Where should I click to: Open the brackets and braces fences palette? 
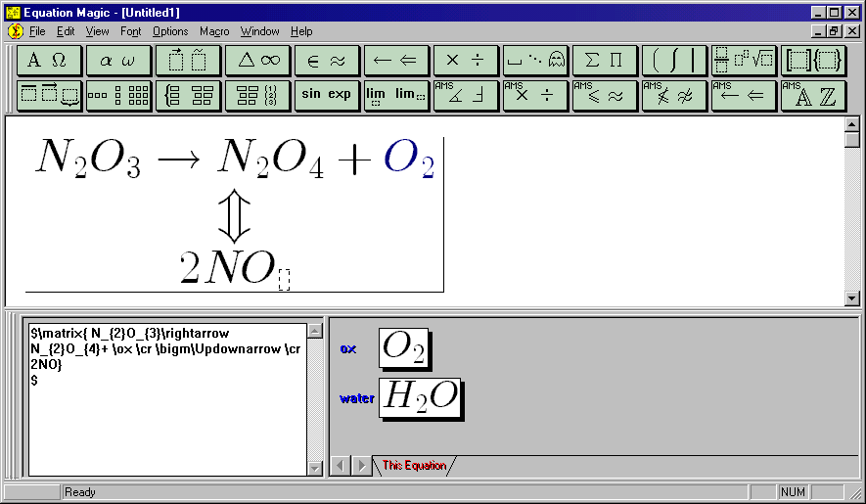tap(813, 61)
